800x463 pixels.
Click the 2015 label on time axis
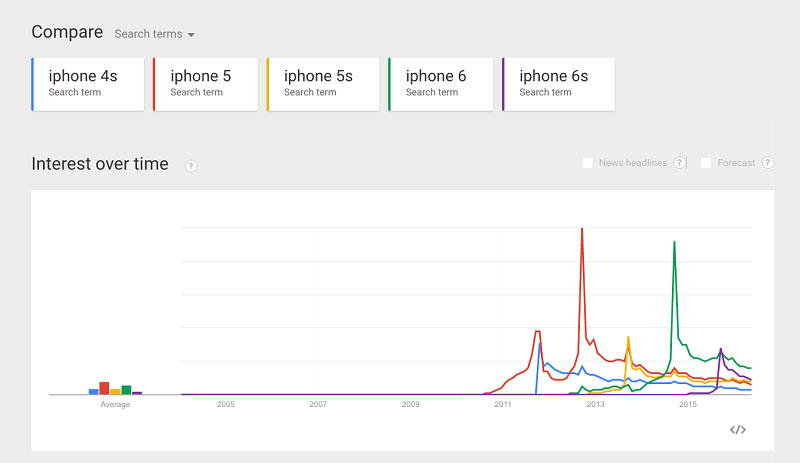point(688,404)
